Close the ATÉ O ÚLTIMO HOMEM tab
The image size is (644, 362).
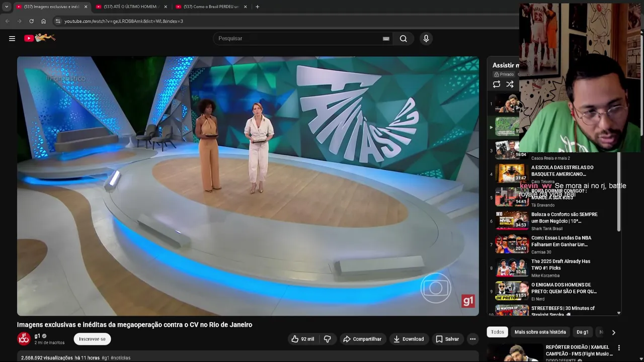166,7
